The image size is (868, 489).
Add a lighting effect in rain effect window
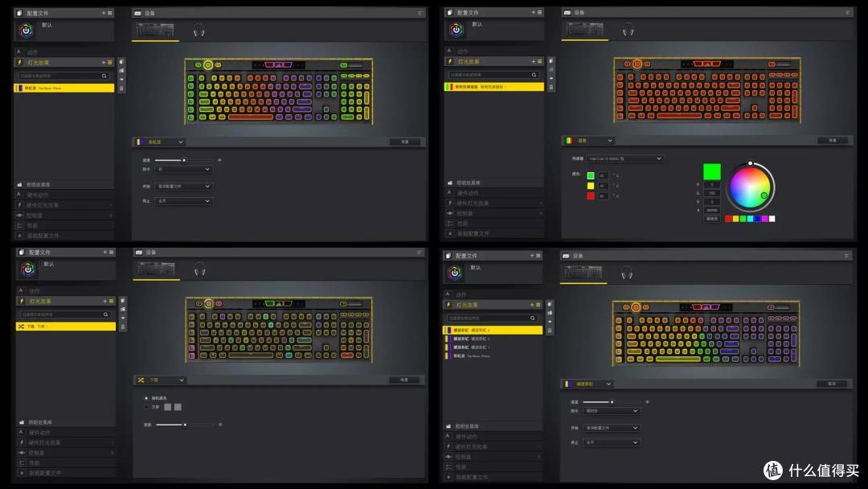[x=104, y=302]
